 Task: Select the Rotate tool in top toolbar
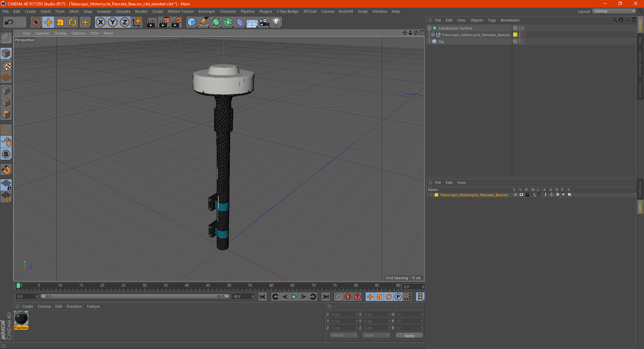coord(72,22)
